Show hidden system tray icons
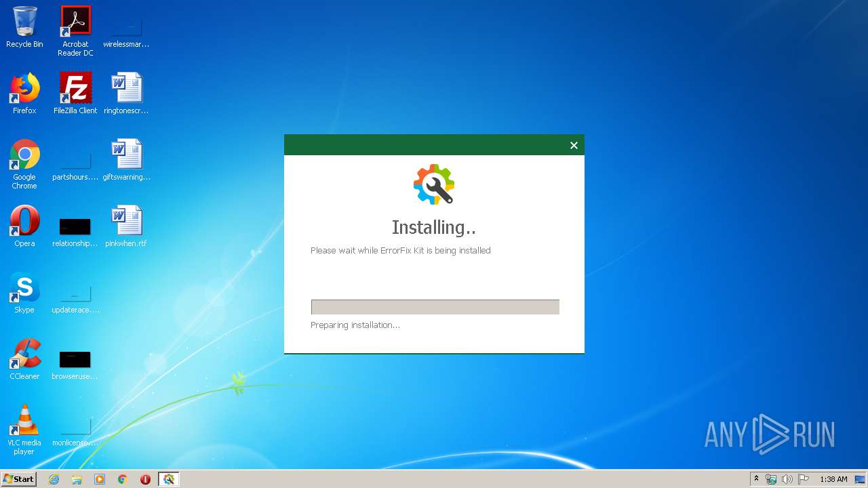 coord(757,479)
